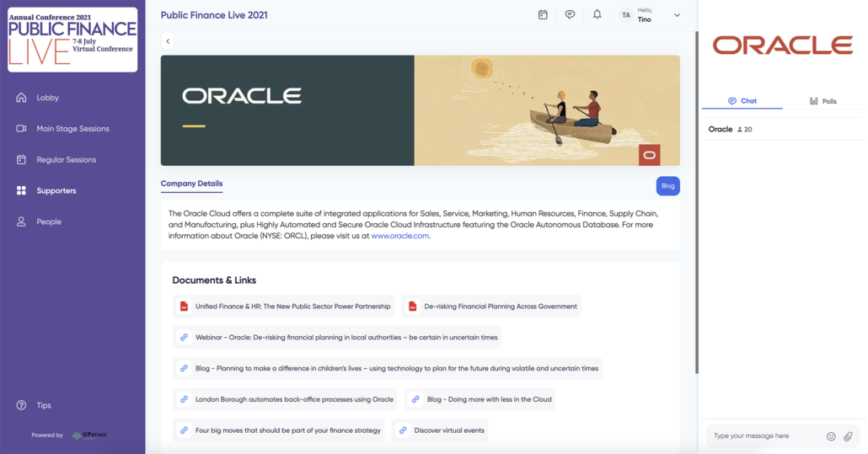Viewport: 868px width, 454px height.
Task: Click the page vertical scrollbar
Action: point(696,202)
